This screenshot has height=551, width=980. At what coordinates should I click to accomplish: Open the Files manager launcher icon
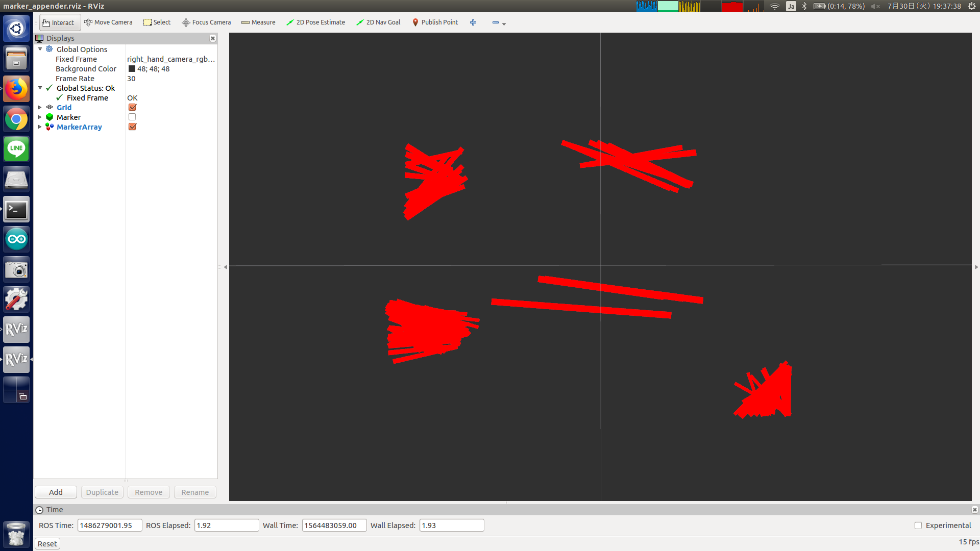[x=16, y=59]
